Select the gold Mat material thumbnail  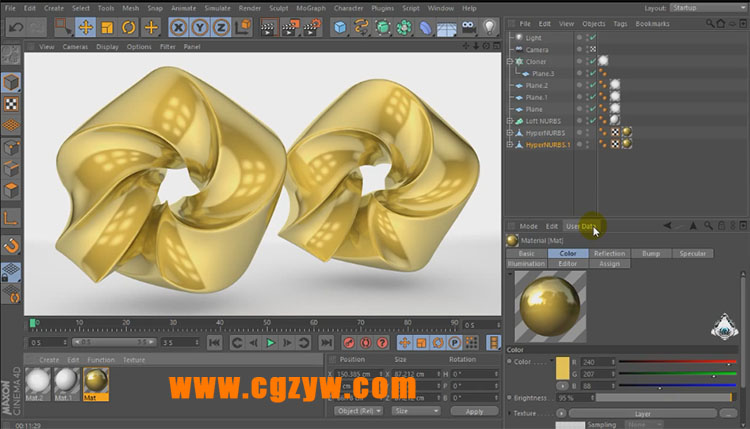click(x=96, y=384)
